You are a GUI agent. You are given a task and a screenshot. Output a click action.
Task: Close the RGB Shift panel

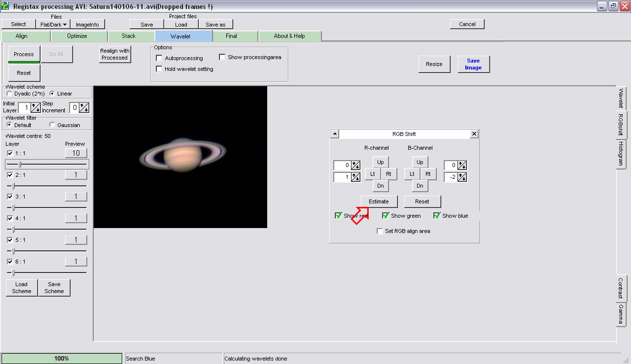click(x=474, y=134)
